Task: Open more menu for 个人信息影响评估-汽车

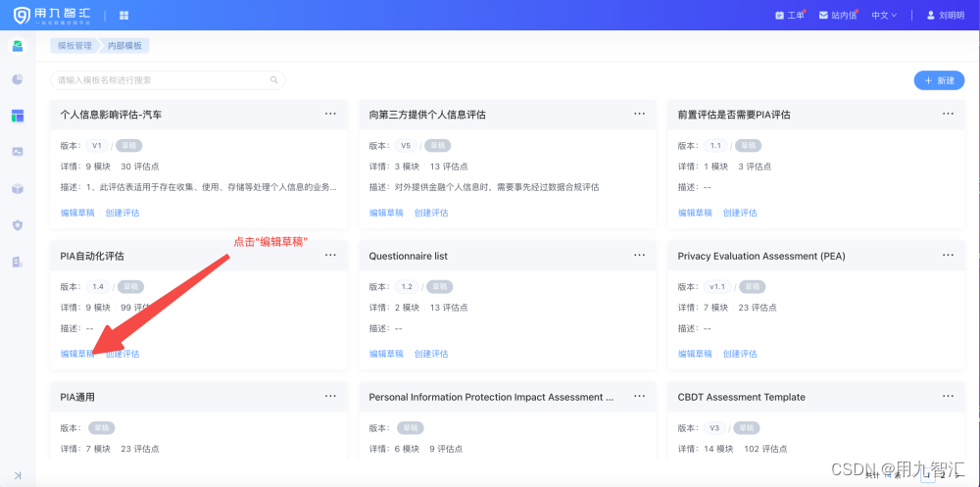Action: [x=330, y=114]
